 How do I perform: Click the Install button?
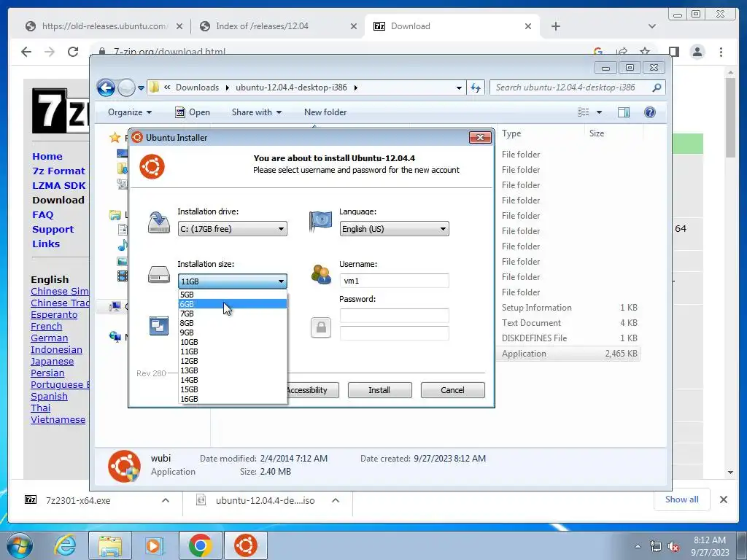pos(379,390)
